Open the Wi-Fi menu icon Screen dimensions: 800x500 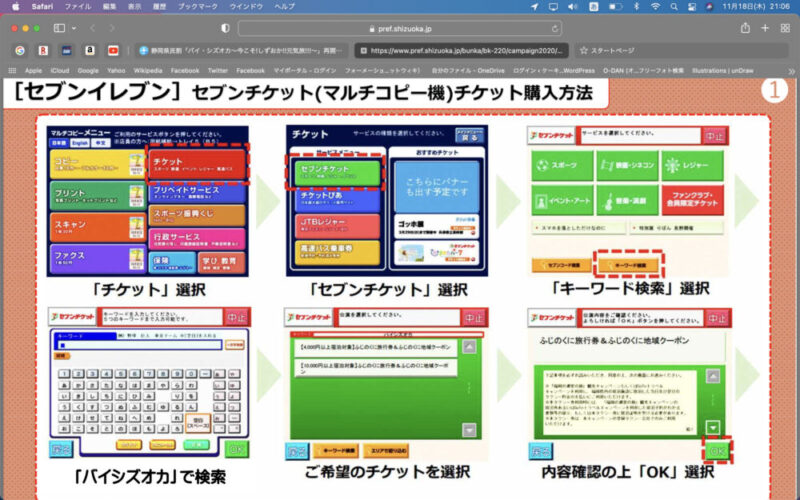(x=656, y=7)
